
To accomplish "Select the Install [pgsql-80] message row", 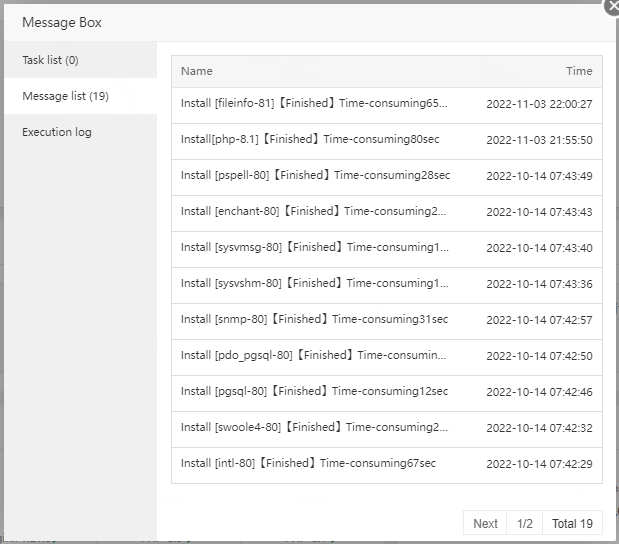I will point(314,391).
